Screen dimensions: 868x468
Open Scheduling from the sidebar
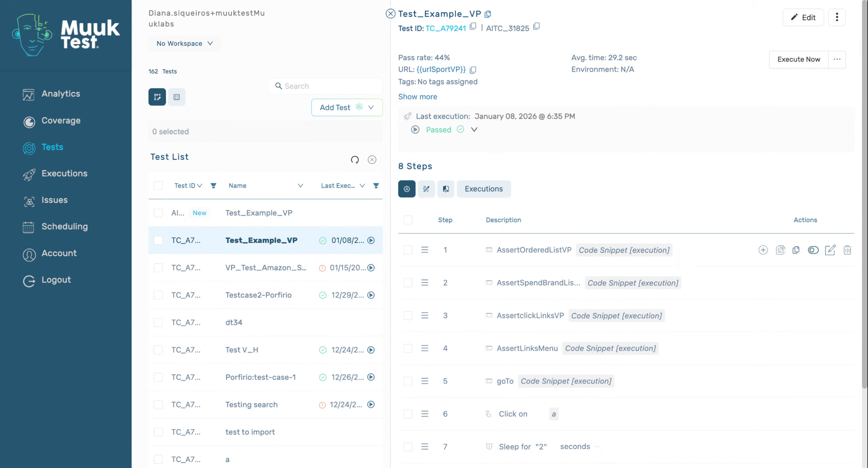click(64, 227)
